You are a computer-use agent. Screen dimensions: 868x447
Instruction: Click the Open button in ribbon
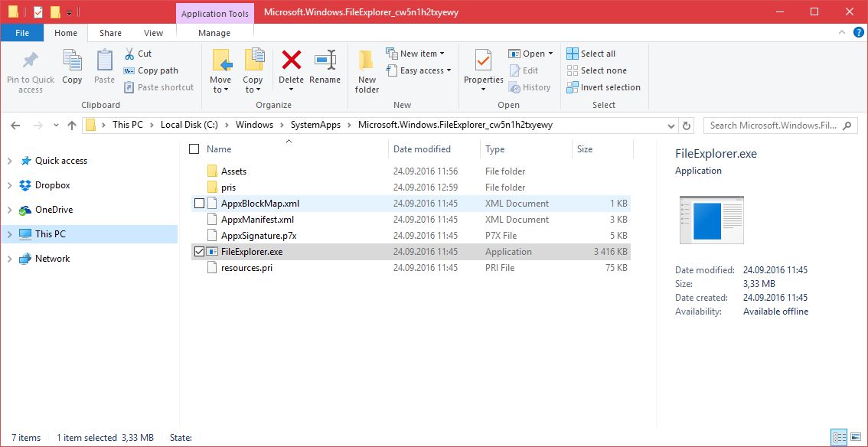[527, 54]
